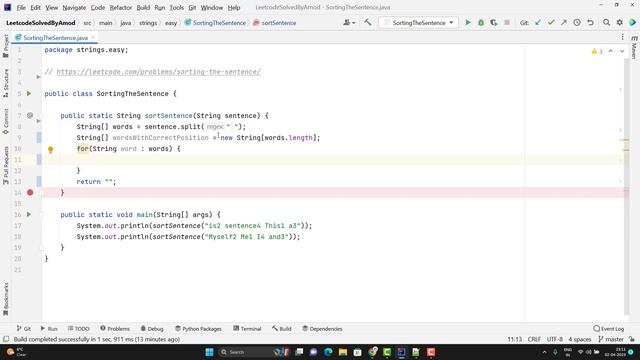The height and width of the screenshot is (360, 640).
Task: Open the Pull Requests tool window
Action: [x=6, y=165]
